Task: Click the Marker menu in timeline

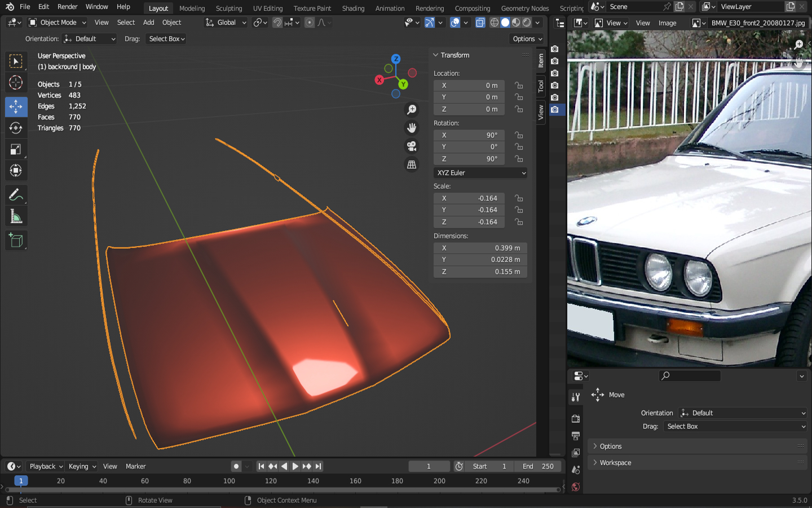Action: click(136, 466)
